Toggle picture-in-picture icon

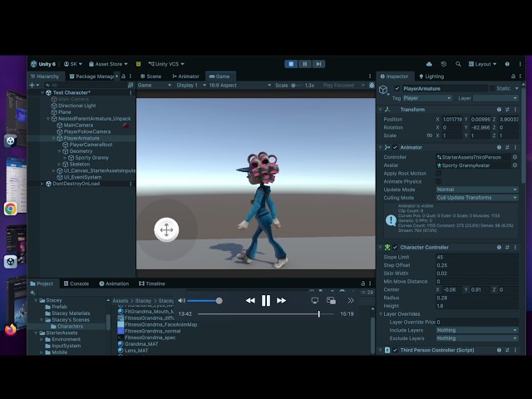(x=331, y=301)
